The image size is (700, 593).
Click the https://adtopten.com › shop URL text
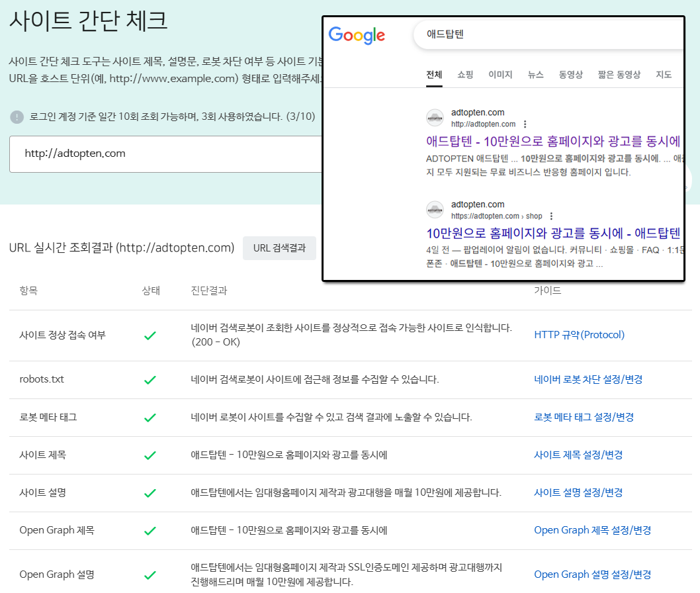pos(496,216)
